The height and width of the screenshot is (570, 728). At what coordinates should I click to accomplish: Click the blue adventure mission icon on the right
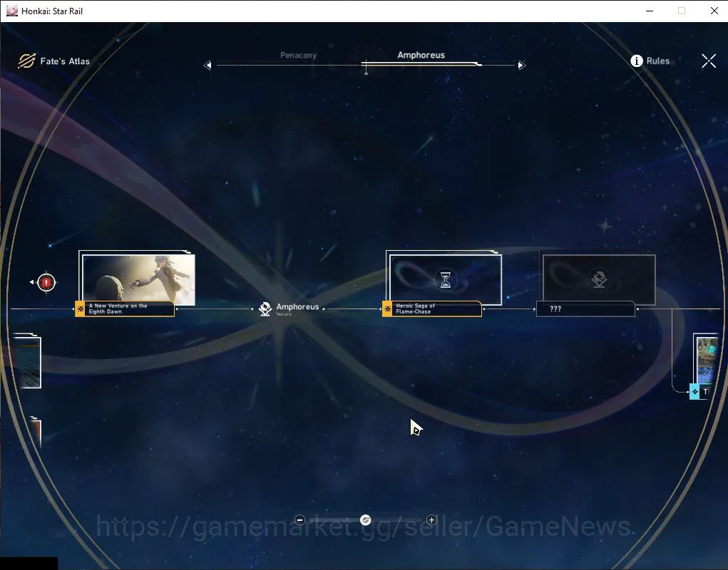(x=694, y=391)
